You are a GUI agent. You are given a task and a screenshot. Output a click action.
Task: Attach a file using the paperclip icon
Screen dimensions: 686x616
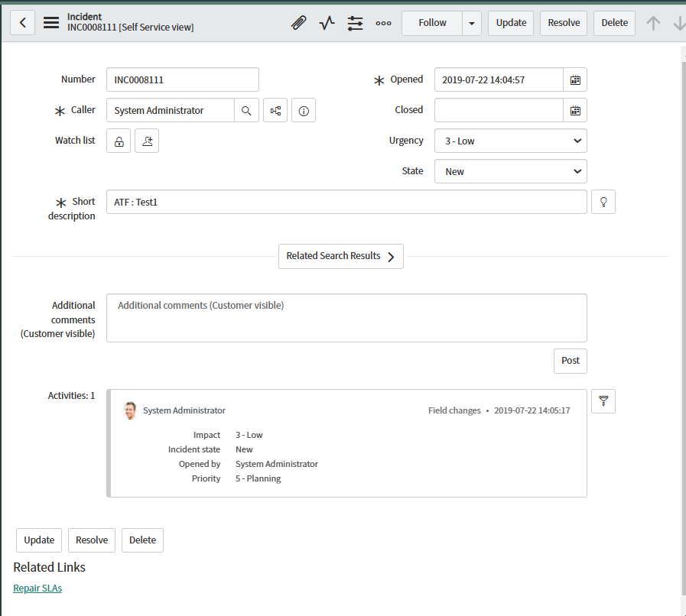[x=298, y=23]
